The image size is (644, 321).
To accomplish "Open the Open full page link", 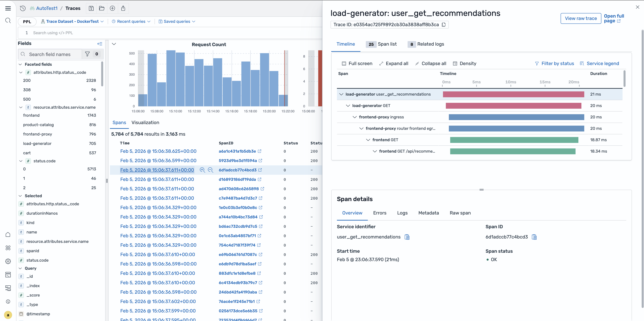I will pos(614,18).
